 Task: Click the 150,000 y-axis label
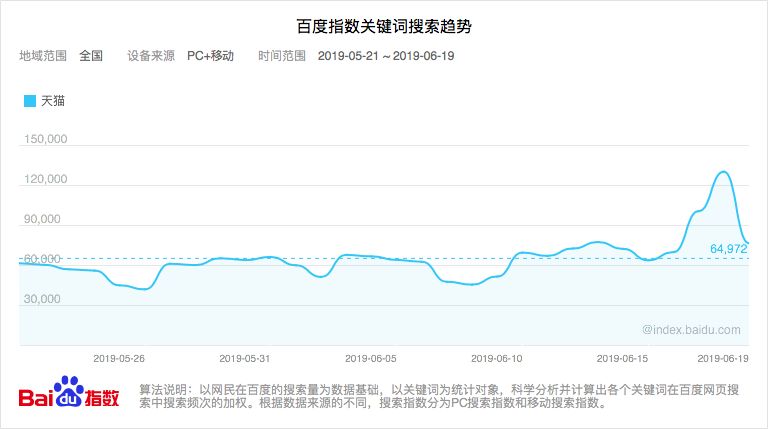(46, 139)
